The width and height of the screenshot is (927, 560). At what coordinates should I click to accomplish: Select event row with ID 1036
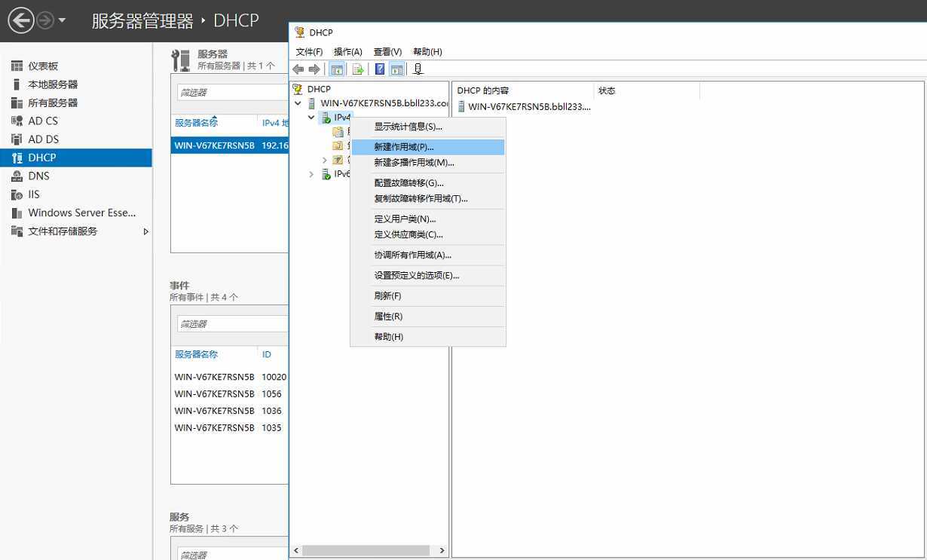point(230,411)
